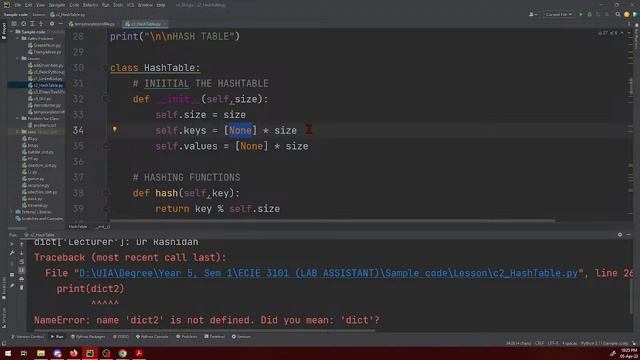The image size is (640, 360).
Task: Open Run panel settings gear
Action: (x=620, y=235)
